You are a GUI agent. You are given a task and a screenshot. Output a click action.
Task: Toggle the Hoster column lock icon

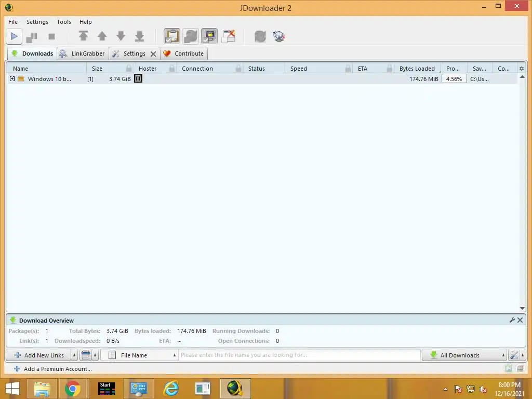(x=172, y=68)
